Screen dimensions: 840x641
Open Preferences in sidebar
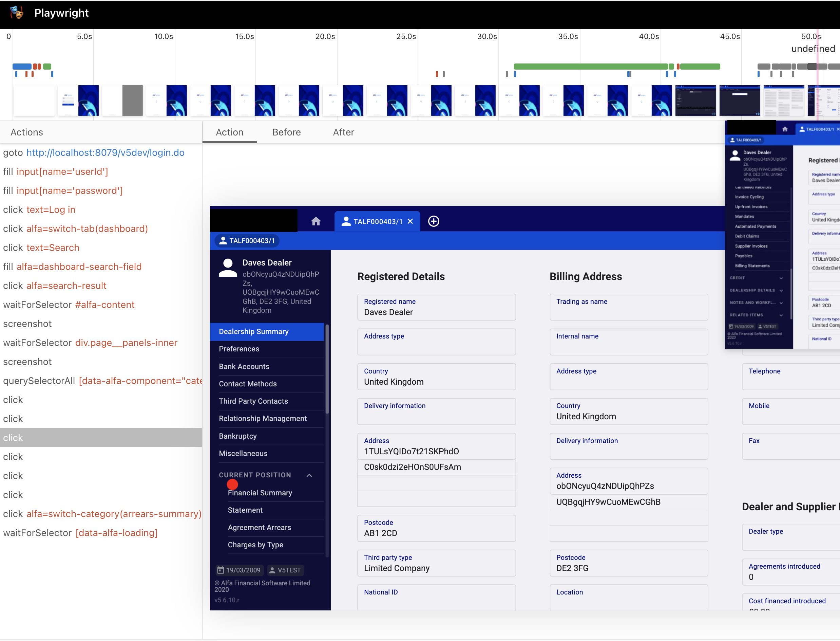(267, 349)
